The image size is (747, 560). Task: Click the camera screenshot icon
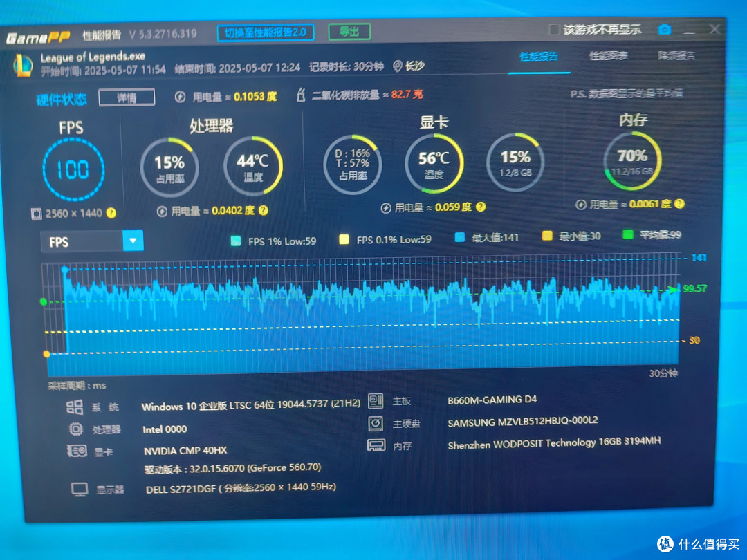(x=664, y=30)
